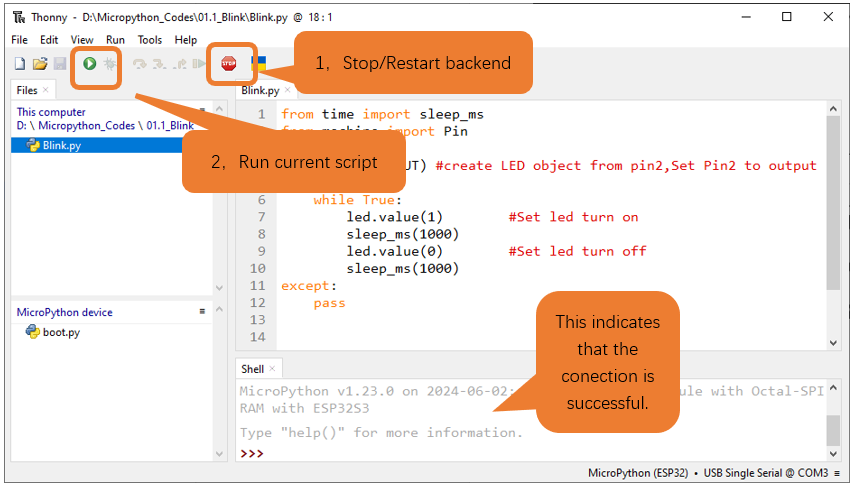Stop/restart the backend with the red STOP icon
The height and width of the screenshot is (488, 852).
click(x=229, y=64)
